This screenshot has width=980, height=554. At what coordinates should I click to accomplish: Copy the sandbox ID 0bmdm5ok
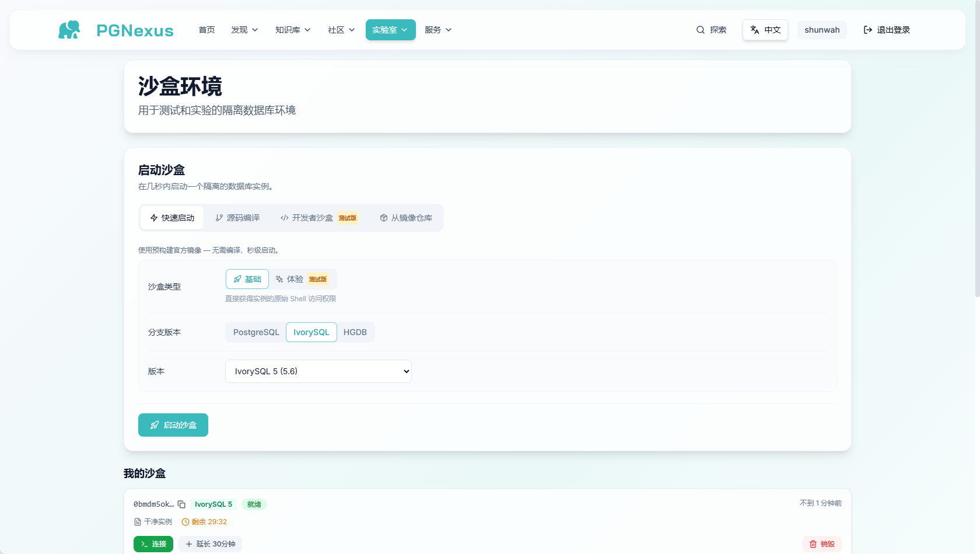(181, 504)
